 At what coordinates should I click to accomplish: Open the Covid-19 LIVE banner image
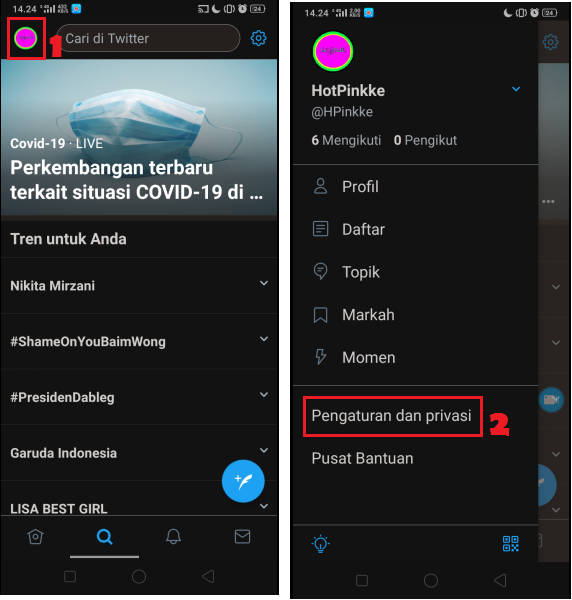click(139, 138)
